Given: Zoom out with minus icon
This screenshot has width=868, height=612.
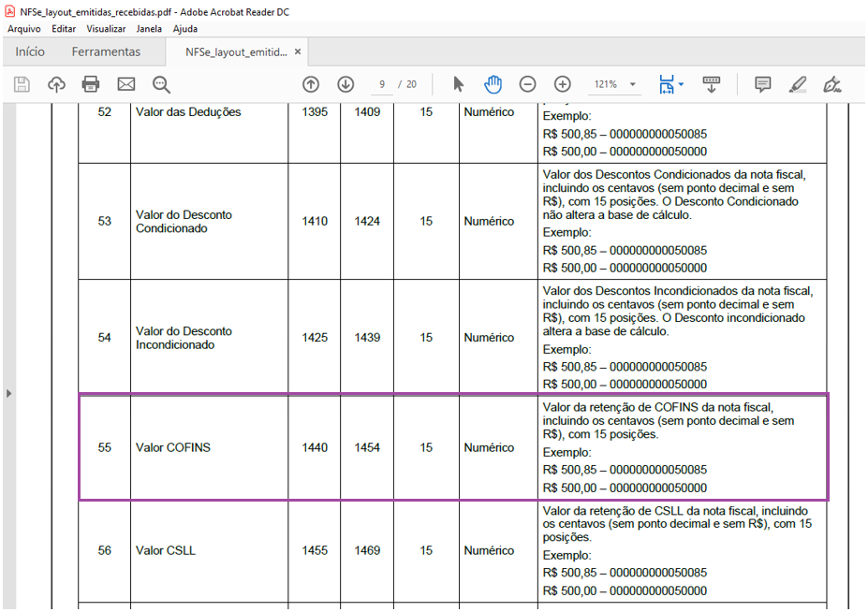Looking at the screenshot, I should [x=527, y=84].
